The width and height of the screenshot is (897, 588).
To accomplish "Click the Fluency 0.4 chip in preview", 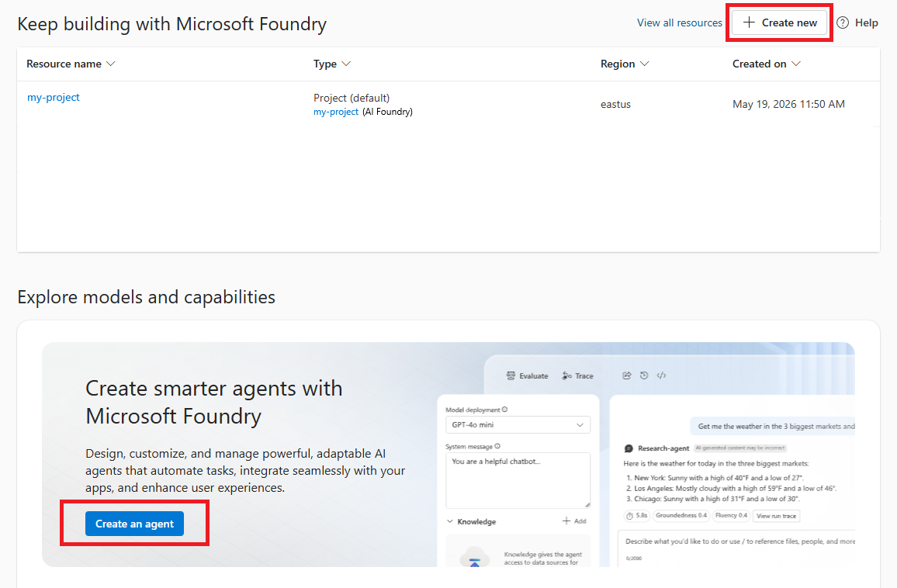I will point(731,515).
